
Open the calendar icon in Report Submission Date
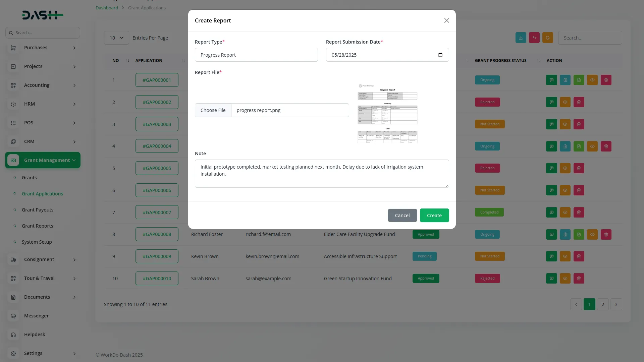pos(440,55)
